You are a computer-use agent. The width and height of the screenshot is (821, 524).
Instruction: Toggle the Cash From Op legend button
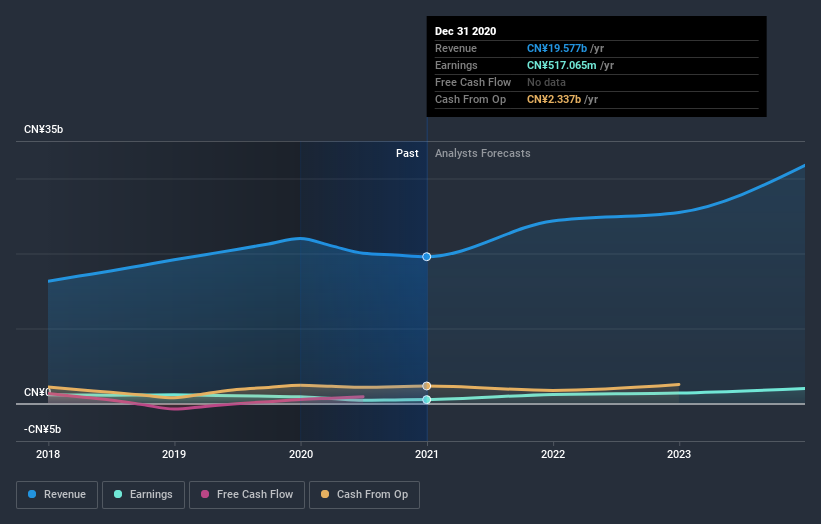(x=364, y=495)
